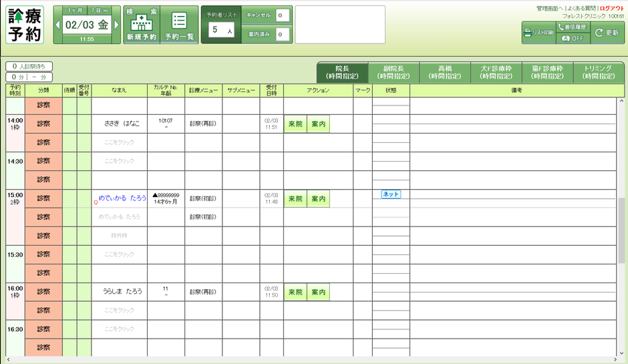Print the list with リスト印刷

(538, 33)
